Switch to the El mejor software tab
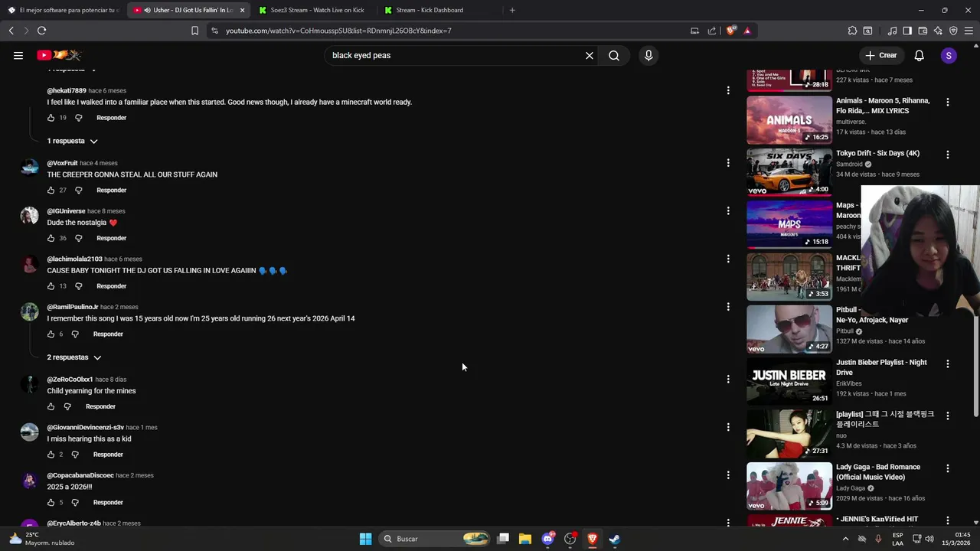 pos(63,10)
